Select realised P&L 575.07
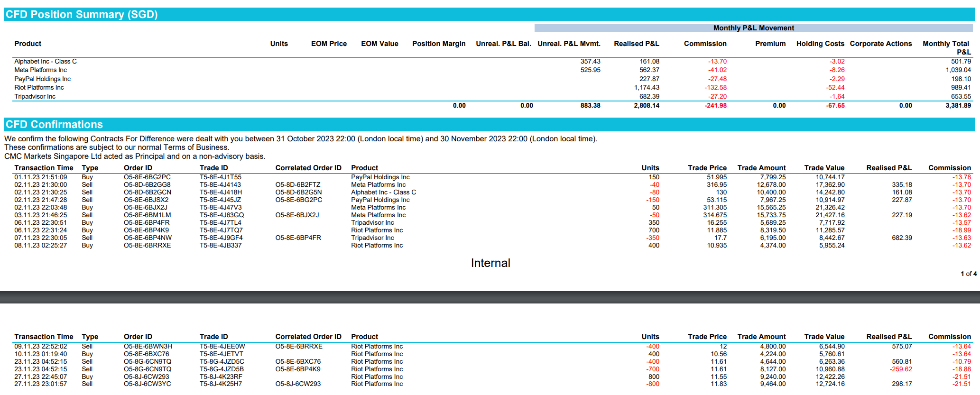The width and height of the screenshot is (980, 395). tap(902, 346)
